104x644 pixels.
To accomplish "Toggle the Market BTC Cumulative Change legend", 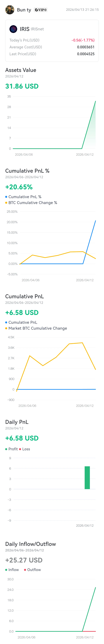I will pyautogui.click(x=36, y=328).
